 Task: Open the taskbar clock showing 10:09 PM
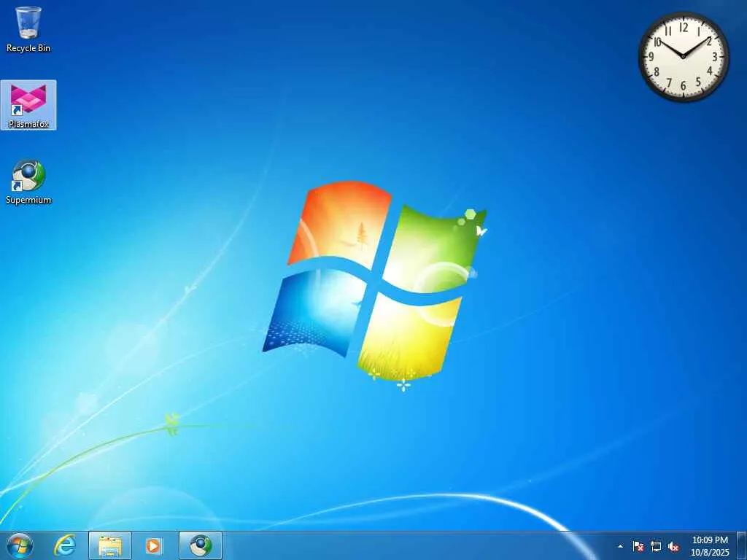(710, 546)
